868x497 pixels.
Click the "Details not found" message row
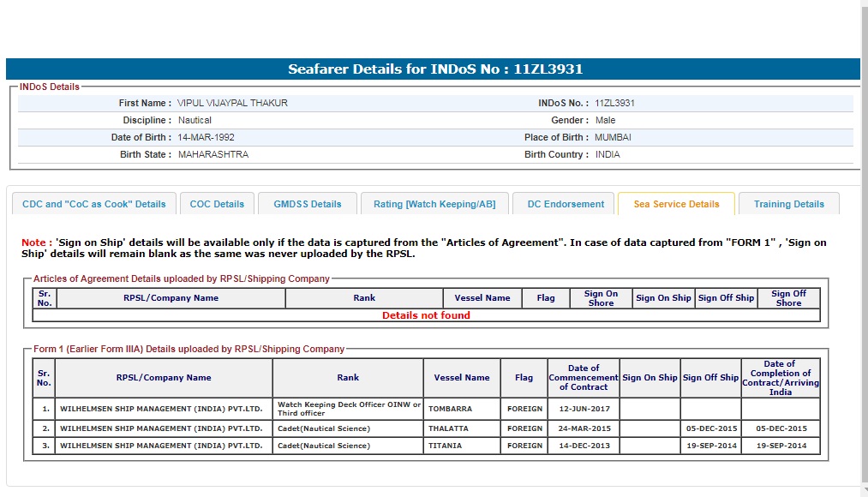(426, 315)
